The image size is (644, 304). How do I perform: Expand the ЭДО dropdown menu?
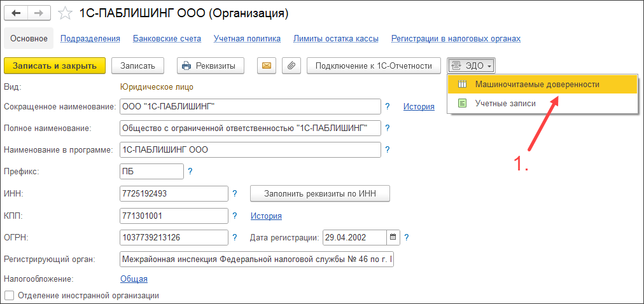[x=471, y=66]
